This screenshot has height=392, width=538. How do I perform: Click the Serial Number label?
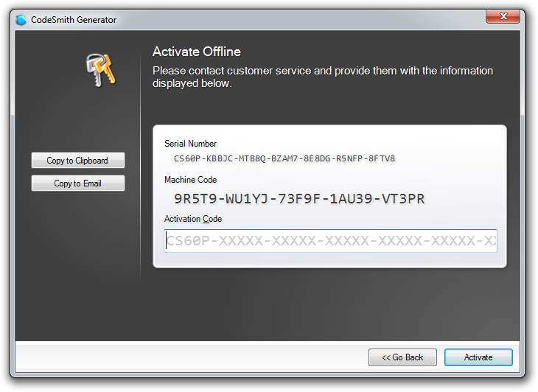pos(190,144)
